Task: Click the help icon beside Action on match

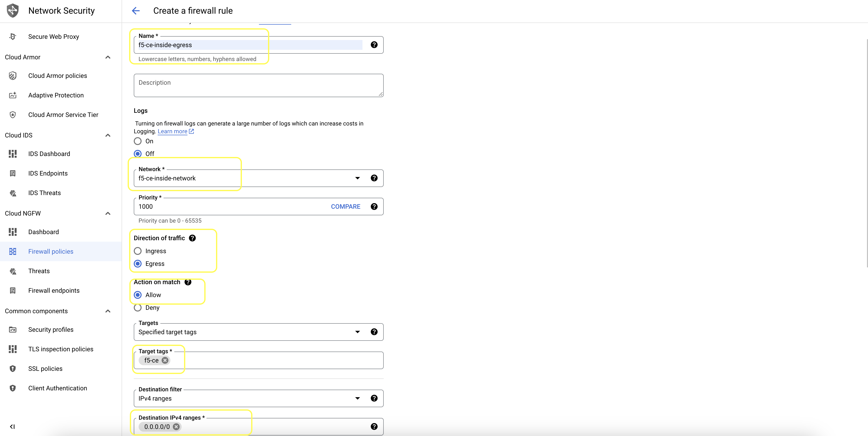Action: [x=188, y=282]
